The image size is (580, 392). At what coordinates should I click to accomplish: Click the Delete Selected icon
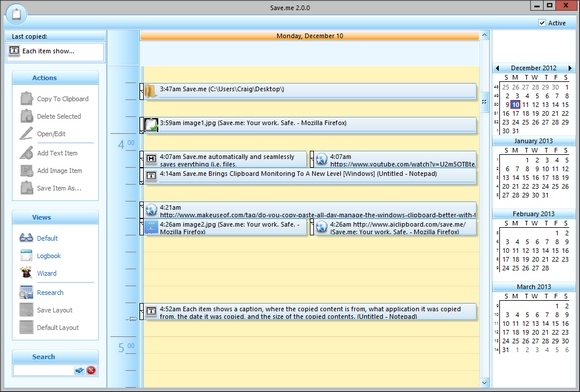(x=26, y=116)
